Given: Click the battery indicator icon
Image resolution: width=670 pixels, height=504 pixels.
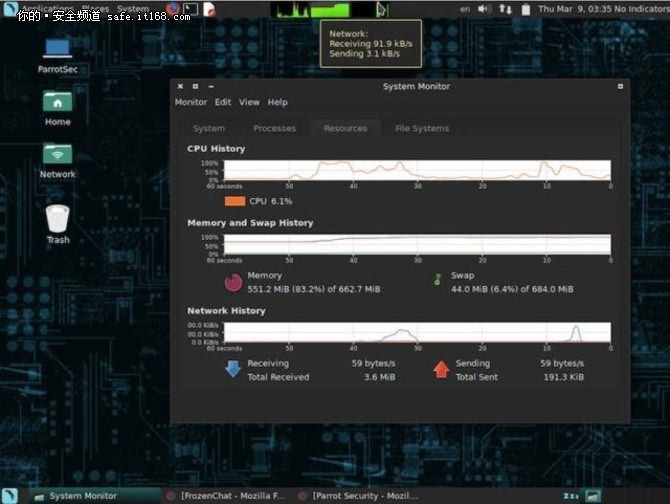Looking at the screenshot, I should 526,9.
